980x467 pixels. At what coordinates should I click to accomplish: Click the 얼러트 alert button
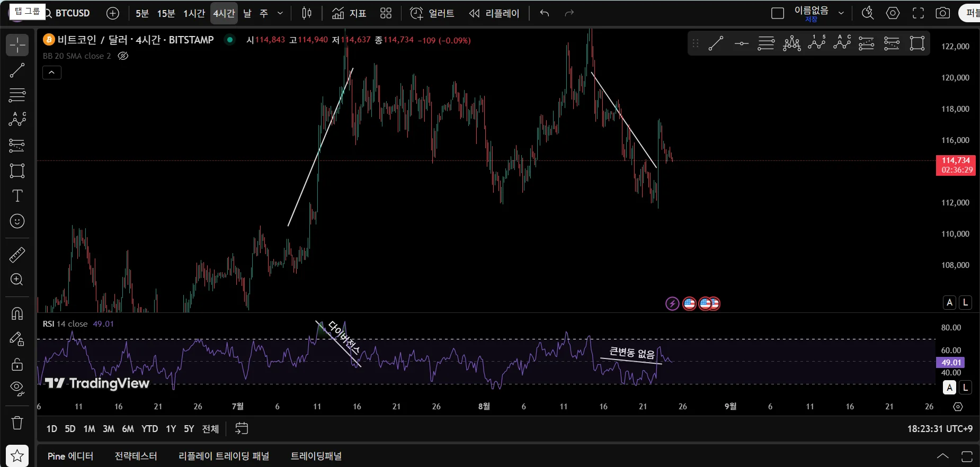click(x=432, y=13)
